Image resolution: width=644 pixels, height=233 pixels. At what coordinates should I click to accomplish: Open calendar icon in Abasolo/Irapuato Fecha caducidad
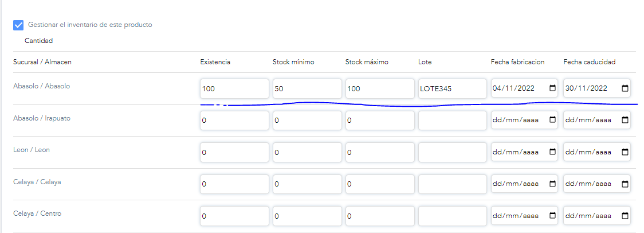point(625,120)
